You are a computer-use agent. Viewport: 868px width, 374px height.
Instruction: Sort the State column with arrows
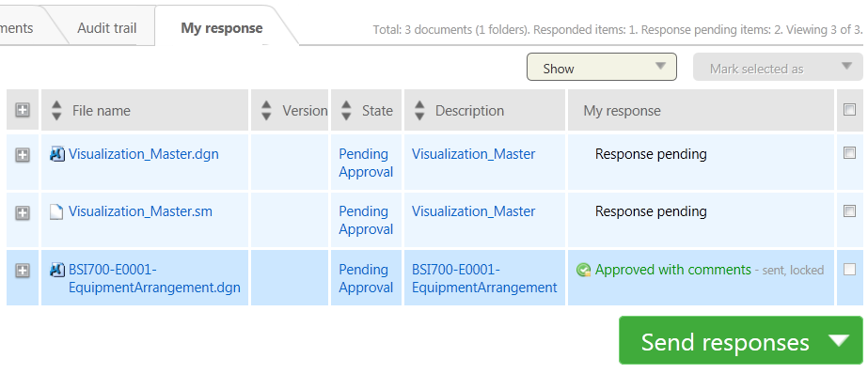[346, 110]
